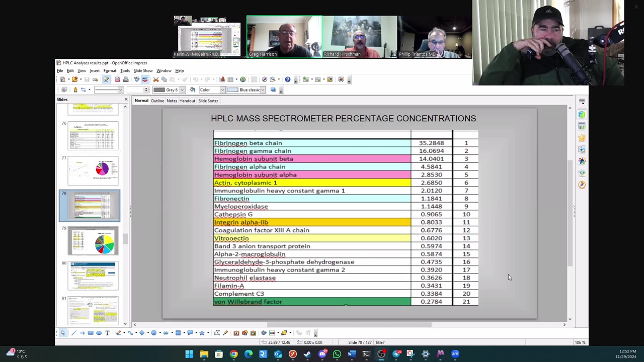Expand the Block Arrows shapes dropdown arrow

pyautogui.click(x=172, y=333)
